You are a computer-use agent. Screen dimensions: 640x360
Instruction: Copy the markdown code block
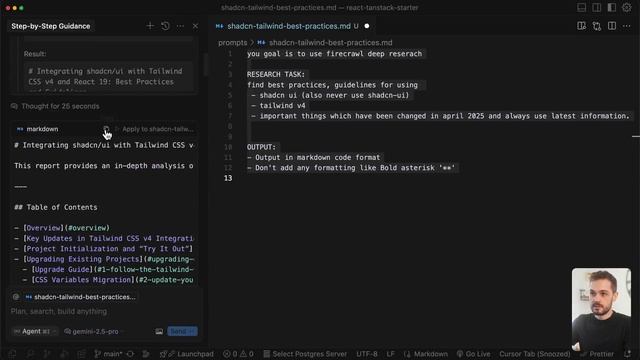[x=106, y=129]
